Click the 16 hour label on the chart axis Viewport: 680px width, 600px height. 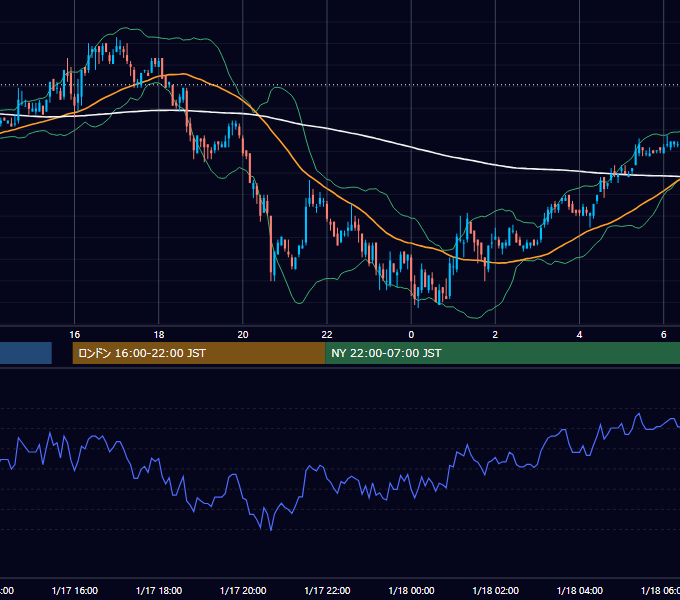point(75,335)
